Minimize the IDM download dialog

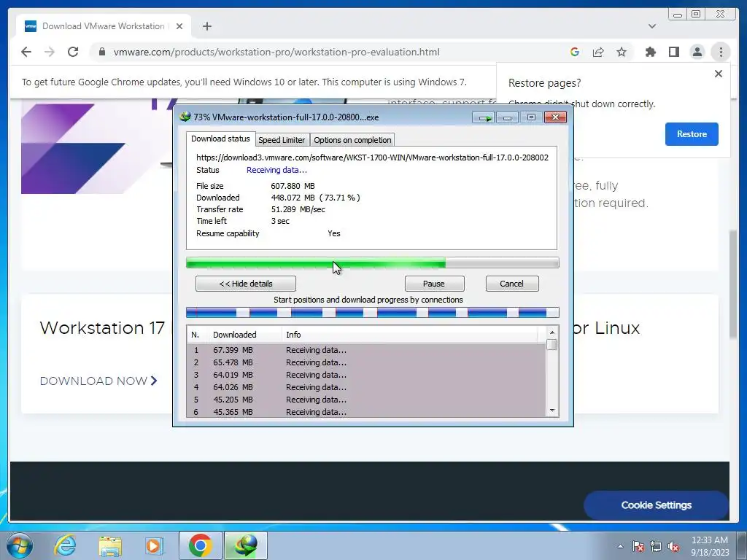pyautogui.click(x=508, y=117)
